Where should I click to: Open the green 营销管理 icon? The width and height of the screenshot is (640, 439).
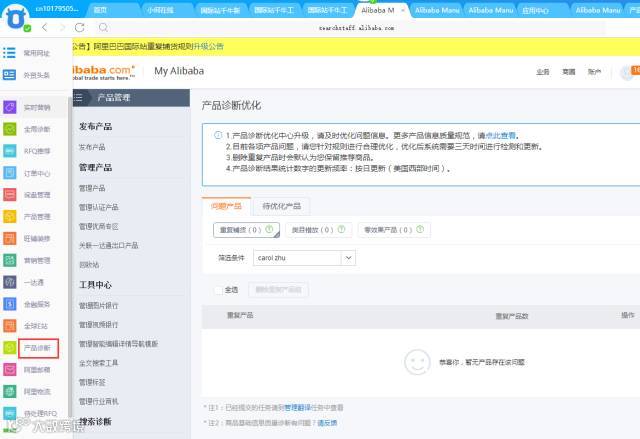pos(10,260)
